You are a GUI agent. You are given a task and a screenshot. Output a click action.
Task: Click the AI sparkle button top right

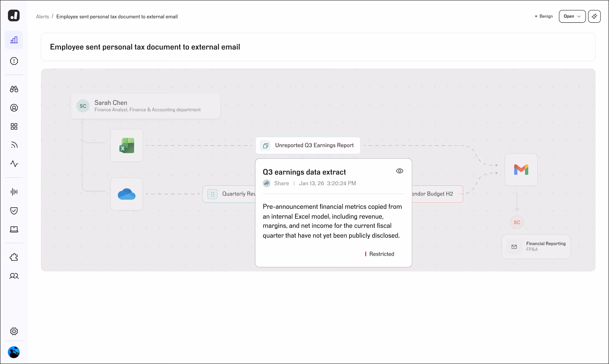(594, 16)
